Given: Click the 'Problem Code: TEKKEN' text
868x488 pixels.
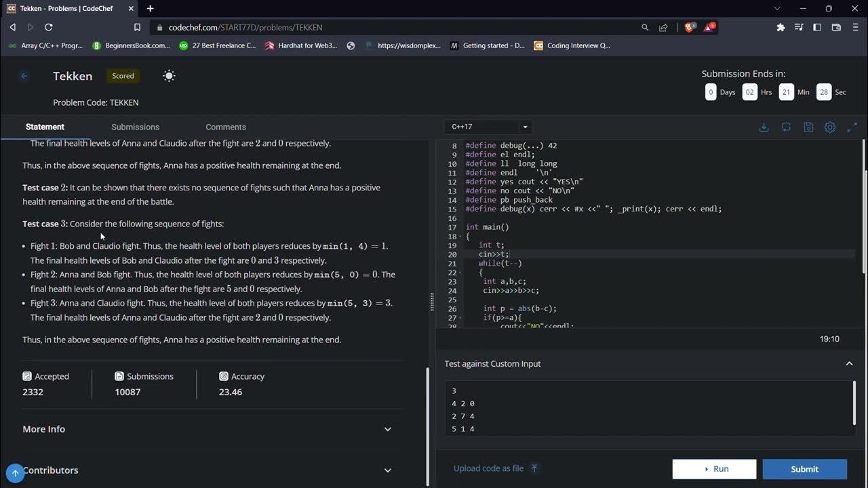Looking at the screenshot, I should (x=96, y=102).
